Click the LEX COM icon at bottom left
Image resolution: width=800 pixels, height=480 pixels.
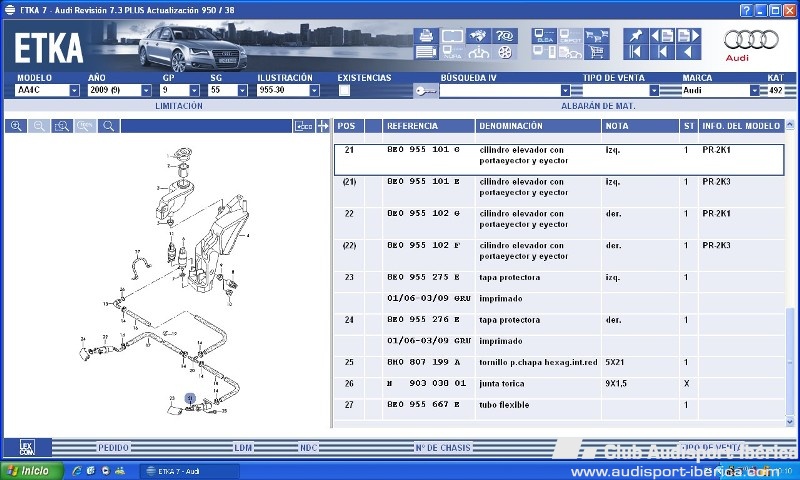pyautogui.click(x=28, y=447)
